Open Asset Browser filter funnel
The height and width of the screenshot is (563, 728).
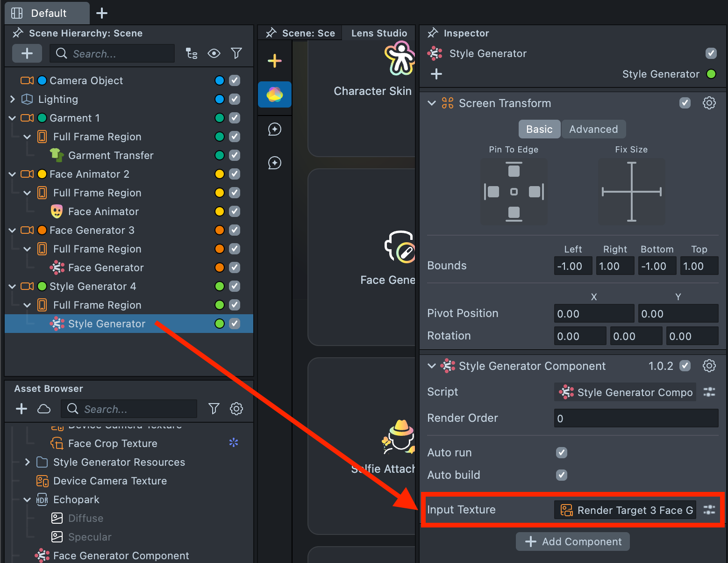(214, 409)
